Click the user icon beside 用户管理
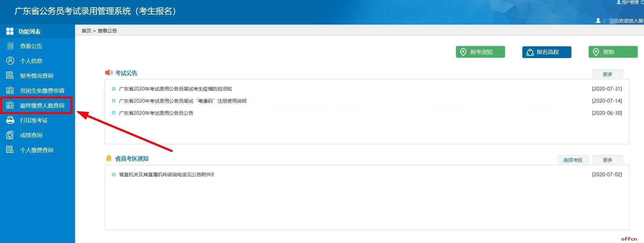This screenshot has height=243, width=644. 619,2
